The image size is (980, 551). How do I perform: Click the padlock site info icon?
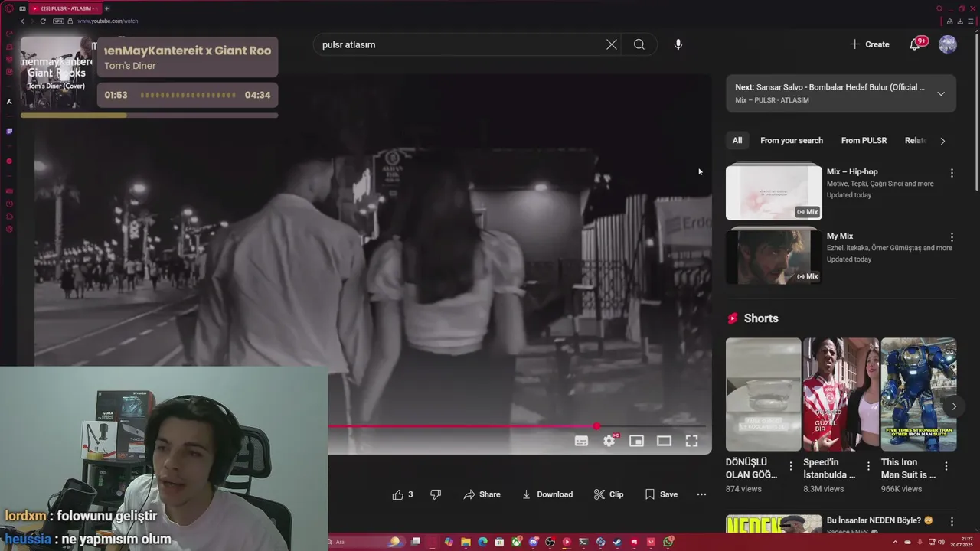[x=70, y=21]
